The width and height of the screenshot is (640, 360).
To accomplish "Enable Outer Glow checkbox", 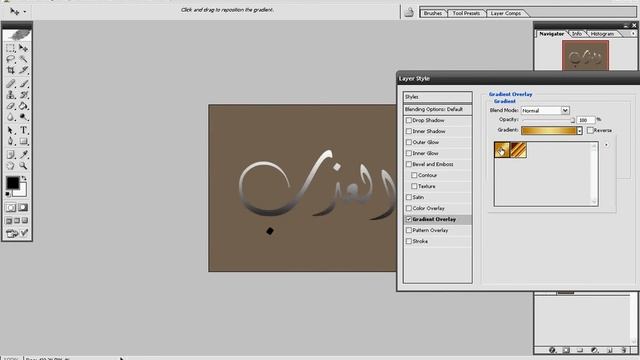I will pyautogui.click(x=409, y=142).
